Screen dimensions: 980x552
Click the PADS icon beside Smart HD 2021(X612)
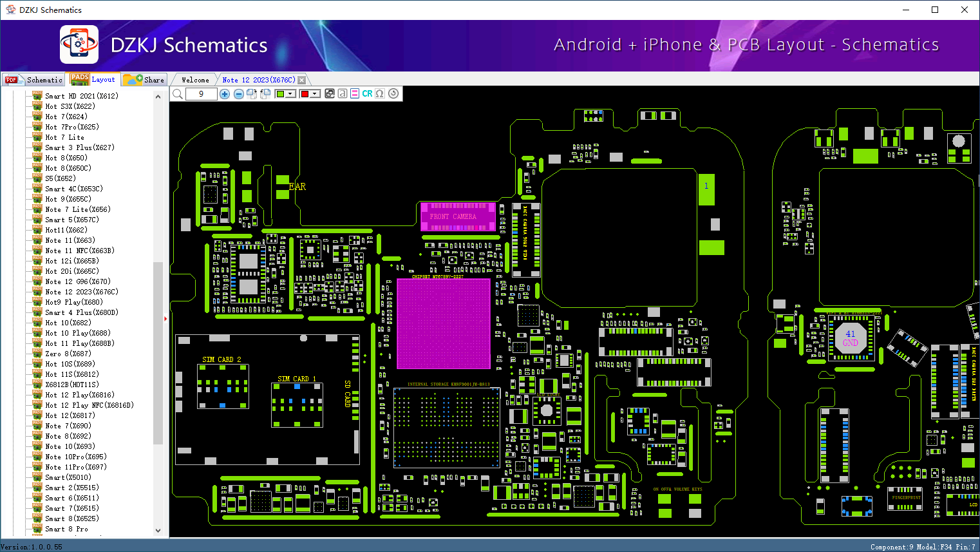37,96
